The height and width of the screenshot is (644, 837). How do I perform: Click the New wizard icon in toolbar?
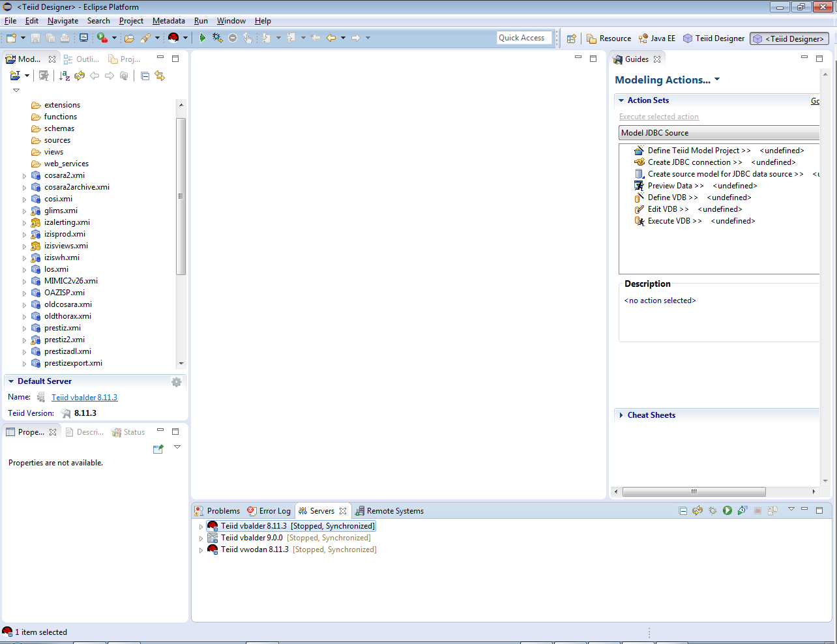[11, 38]
